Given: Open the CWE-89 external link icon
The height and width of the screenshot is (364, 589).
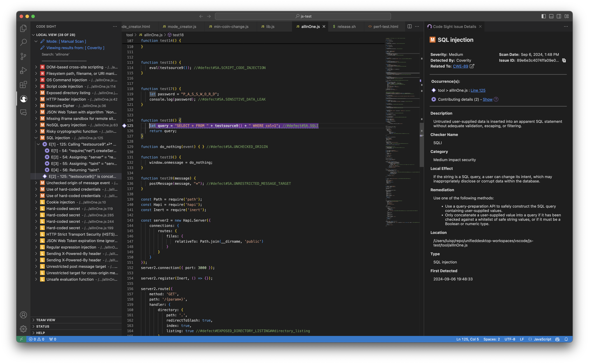Looking at the screenshot, I should pos(472,66).
